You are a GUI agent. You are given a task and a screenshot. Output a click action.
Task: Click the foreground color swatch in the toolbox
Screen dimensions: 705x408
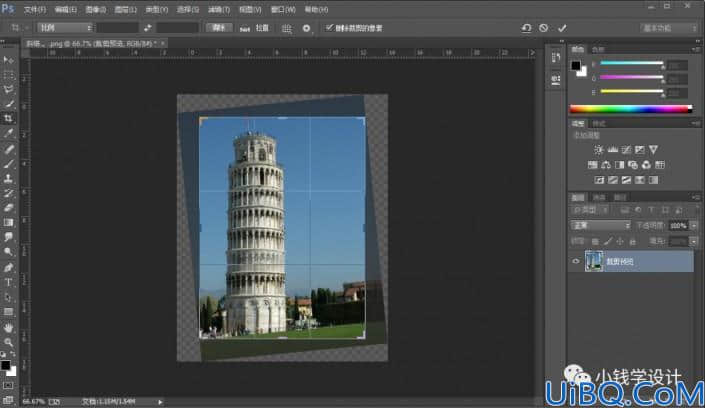pyautogui.click(x=5, y=365)
